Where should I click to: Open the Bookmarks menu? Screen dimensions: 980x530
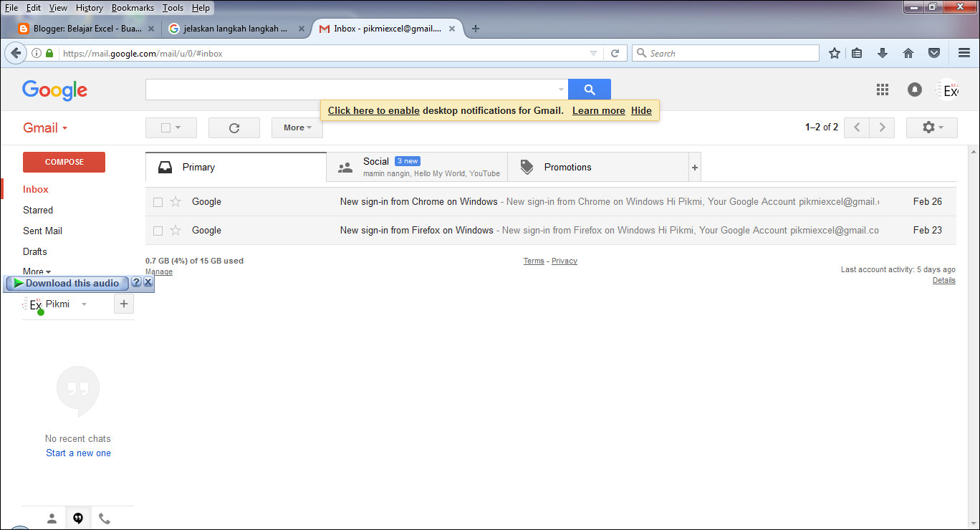[133, 7]
